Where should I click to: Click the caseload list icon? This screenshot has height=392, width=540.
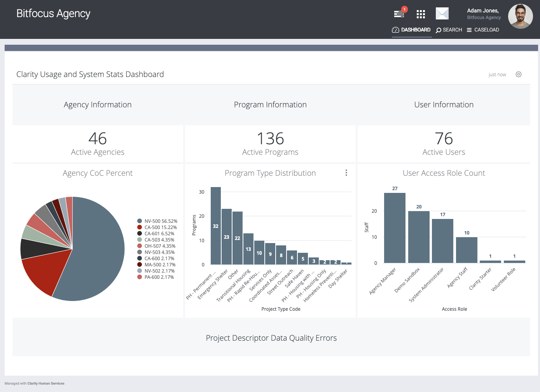(469, 30)
